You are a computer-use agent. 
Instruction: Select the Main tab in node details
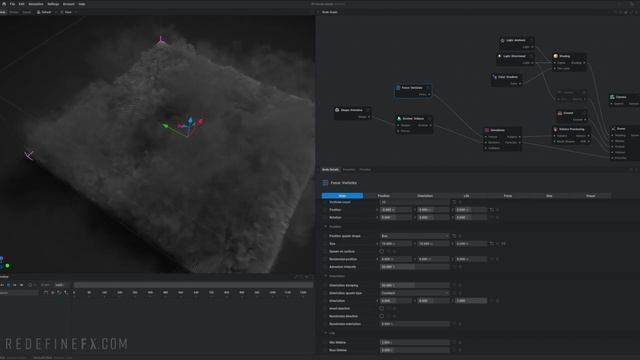click(x=342, y=196)
